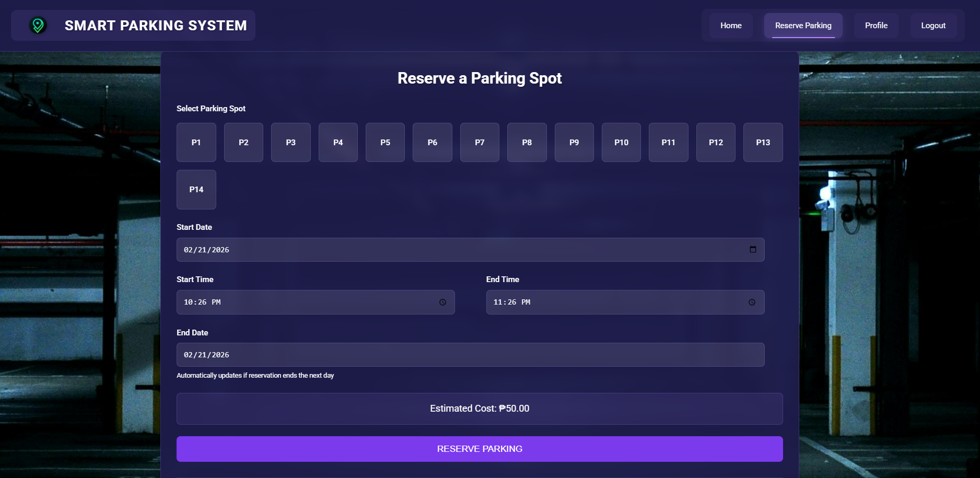The height and width of the screenshot is (478, 980).
Task: Click the End Date field
Action: click(470, 355)
